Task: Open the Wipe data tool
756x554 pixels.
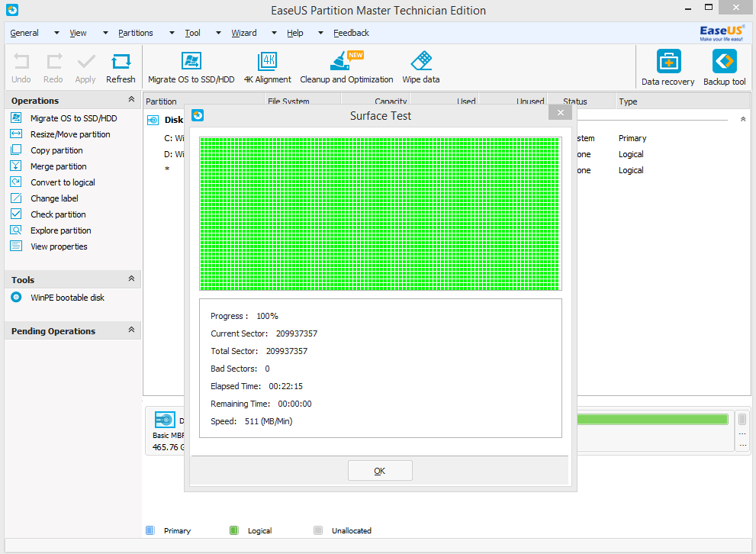Action: click(x=421, y=67)
